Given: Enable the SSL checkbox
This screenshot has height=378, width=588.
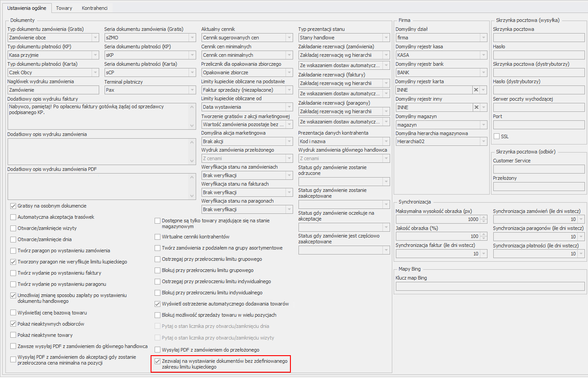Looking at the screenshot, I should (x=496, y=136).
